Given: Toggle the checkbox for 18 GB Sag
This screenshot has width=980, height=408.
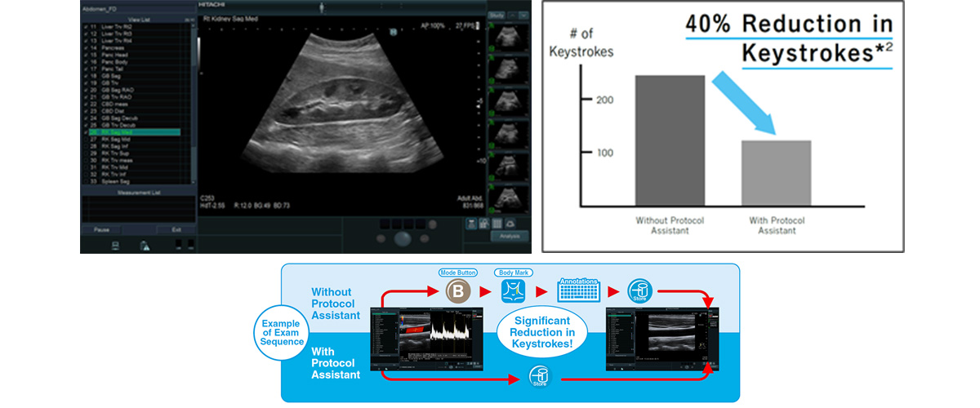Looking at the screenshot, I should click(x=85, y=76).
